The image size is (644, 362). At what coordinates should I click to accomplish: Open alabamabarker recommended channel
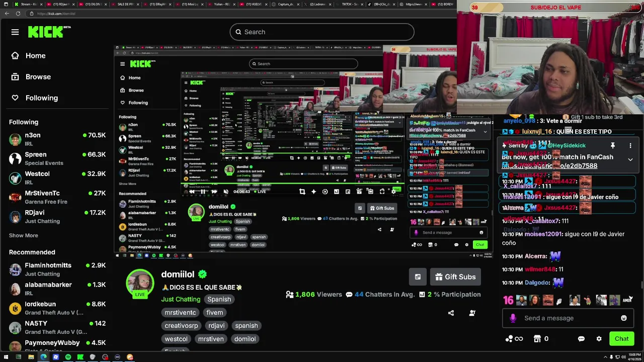coord(57,289)
